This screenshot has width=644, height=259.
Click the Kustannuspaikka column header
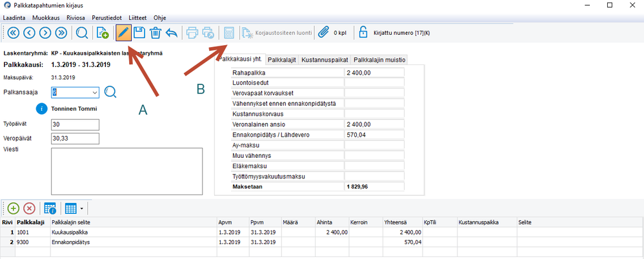pyautogui.click(x=487, y=222)
